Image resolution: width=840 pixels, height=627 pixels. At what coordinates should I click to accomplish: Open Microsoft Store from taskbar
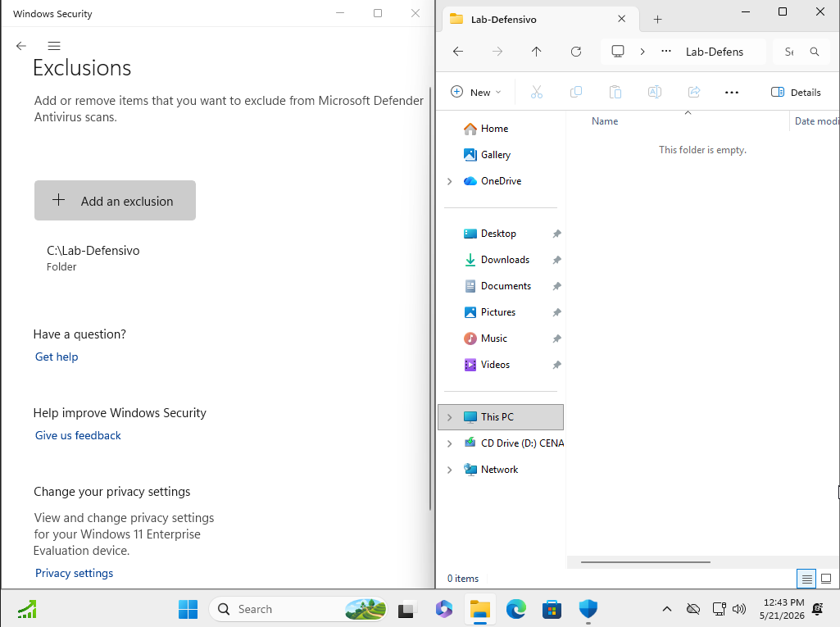552,609
